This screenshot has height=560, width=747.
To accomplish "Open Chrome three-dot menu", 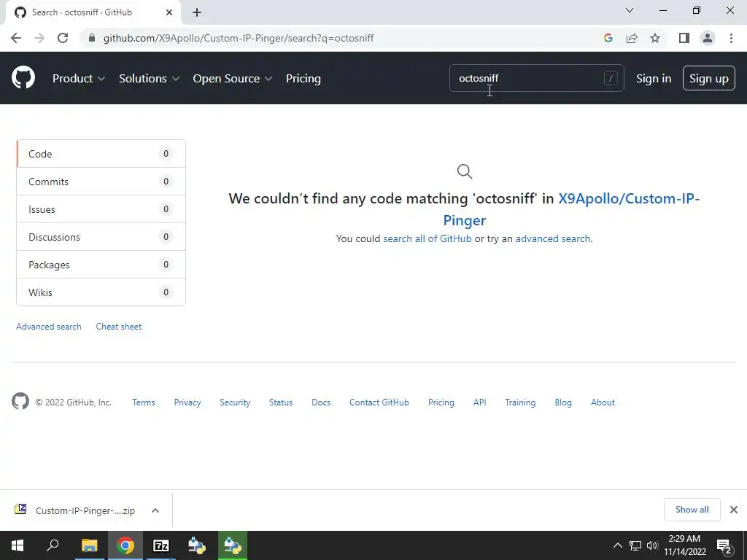I will [x=731, y=38].
